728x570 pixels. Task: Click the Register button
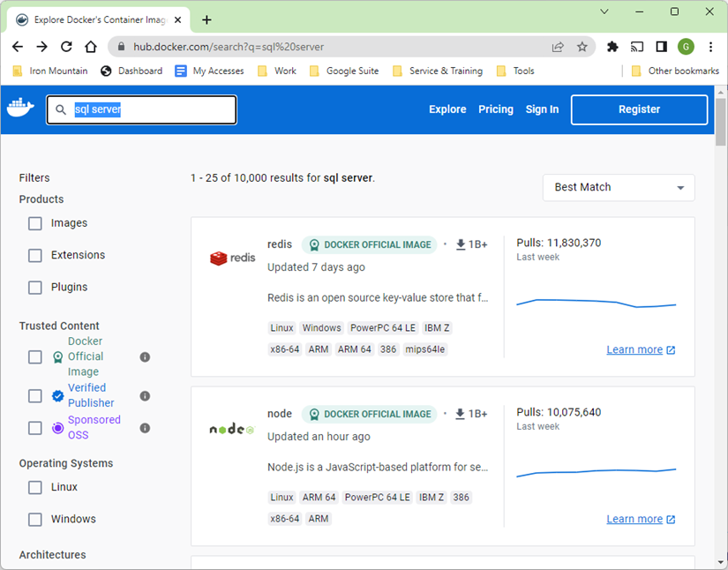(x=638, y=109)
